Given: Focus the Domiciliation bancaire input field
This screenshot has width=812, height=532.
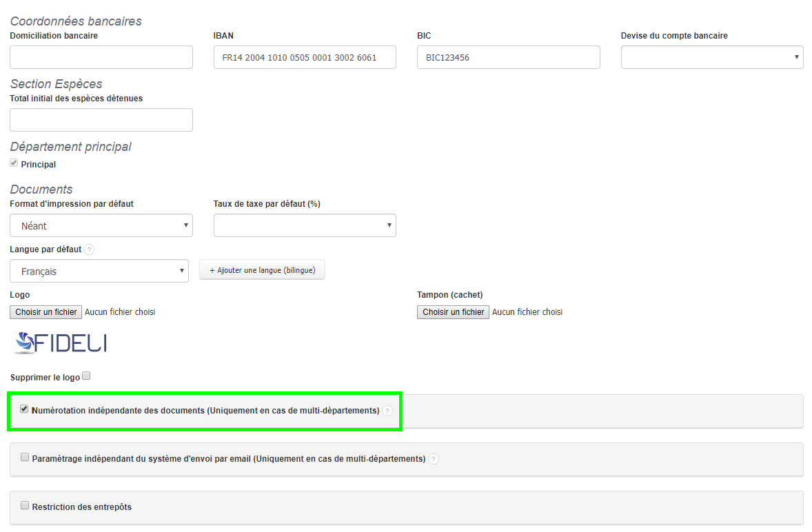Looking at the screenshot, I should [101, 57].
